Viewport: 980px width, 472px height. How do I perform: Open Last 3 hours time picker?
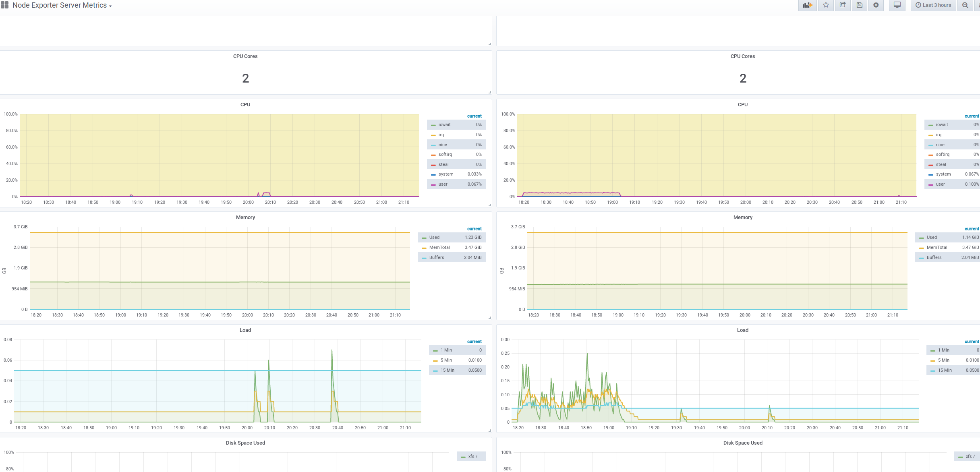click(933, 5)
